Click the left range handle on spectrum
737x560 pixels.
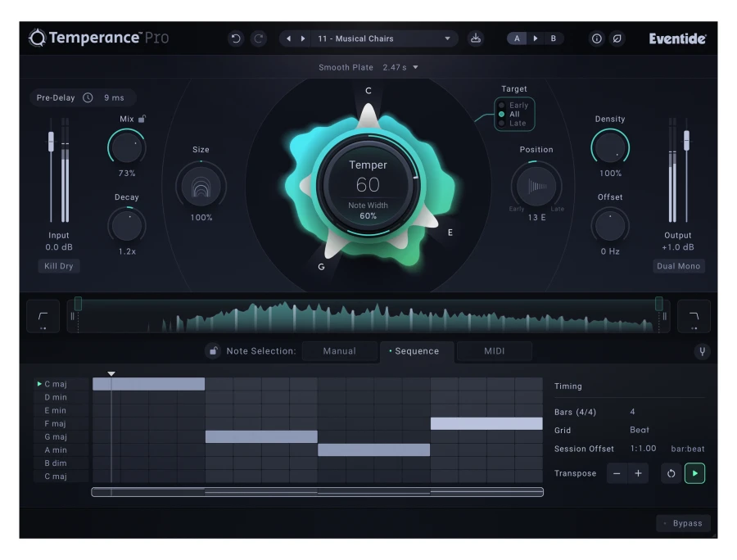pyautogui.click(x=78, y=304)
